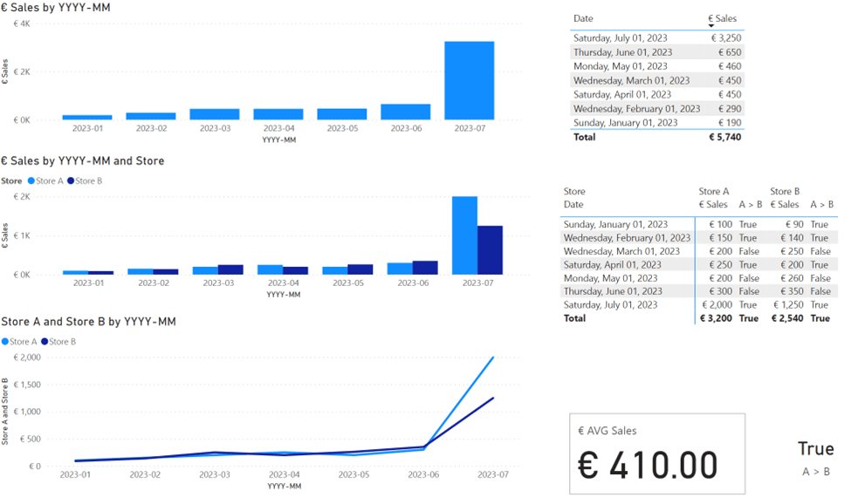Click the 'Store A and Store B by YYYY-MM' title
This screenshot has width=851, height=504.
[x=89, y=322]
